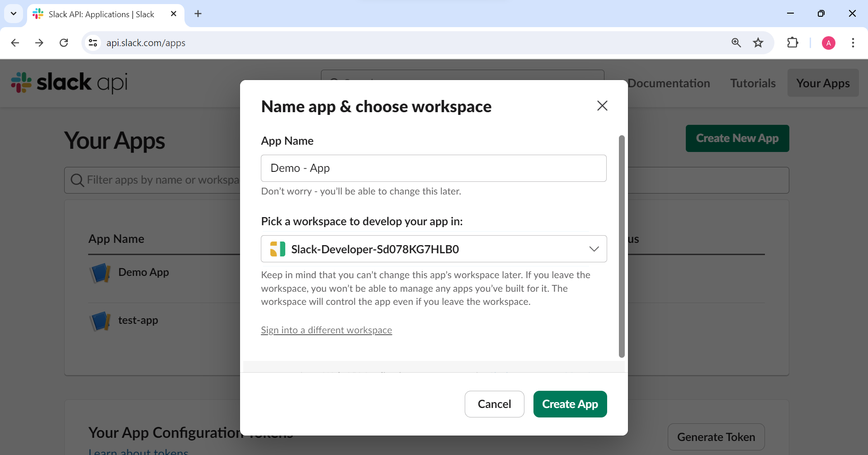Open the Documentation nav item

click(x=669, y=83)
